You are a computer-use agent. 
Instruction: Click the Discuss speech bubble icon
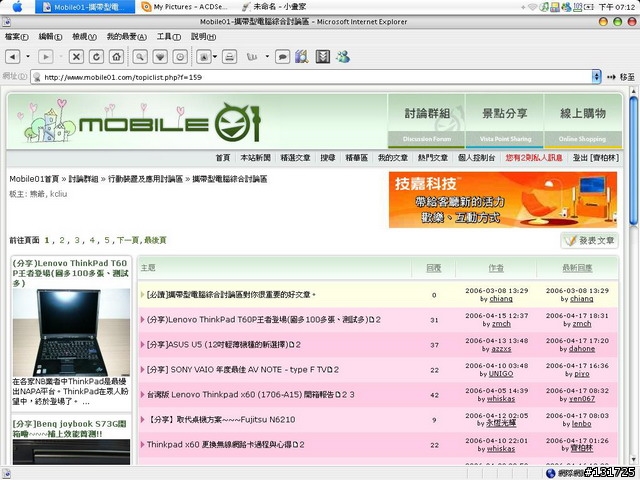282,57
